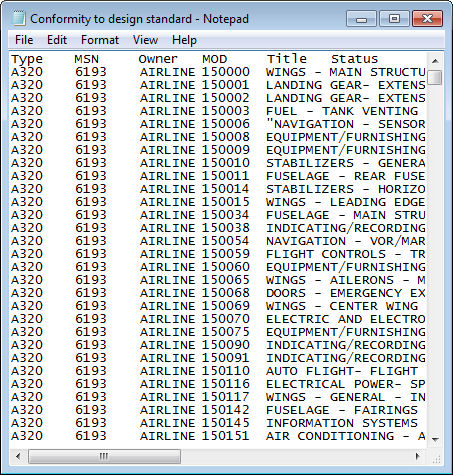Screen dimensions: 453x475
Task: Click the Notepad icon in the title bar
Action: [x=18, y=18]
